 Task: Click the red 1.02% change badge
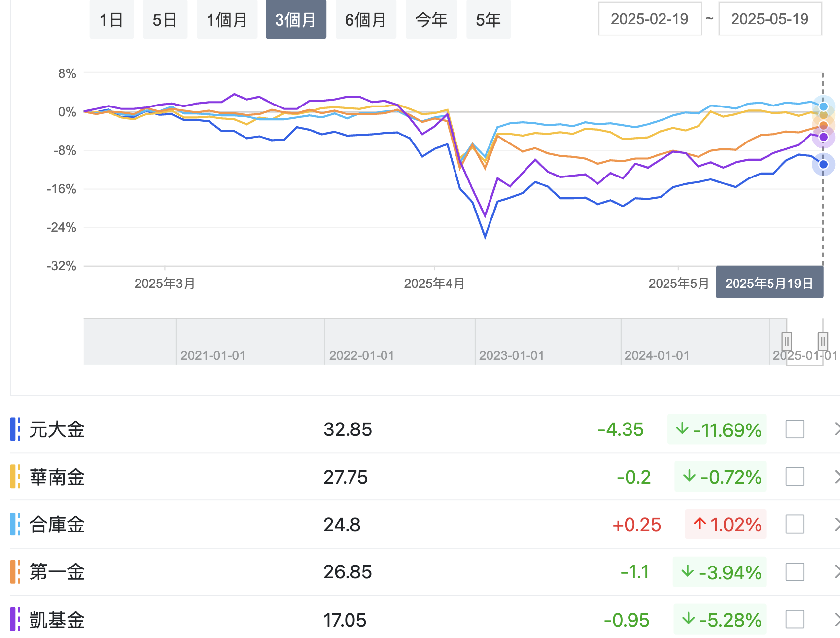click(x=726, y=524)
